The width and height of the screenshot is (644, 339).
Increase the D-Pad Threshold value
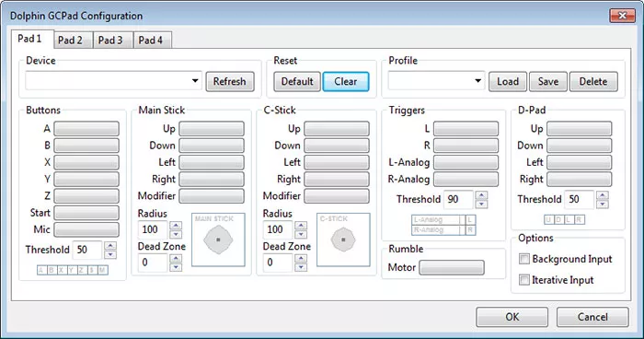pyautogui.click(x=603, y=195)
